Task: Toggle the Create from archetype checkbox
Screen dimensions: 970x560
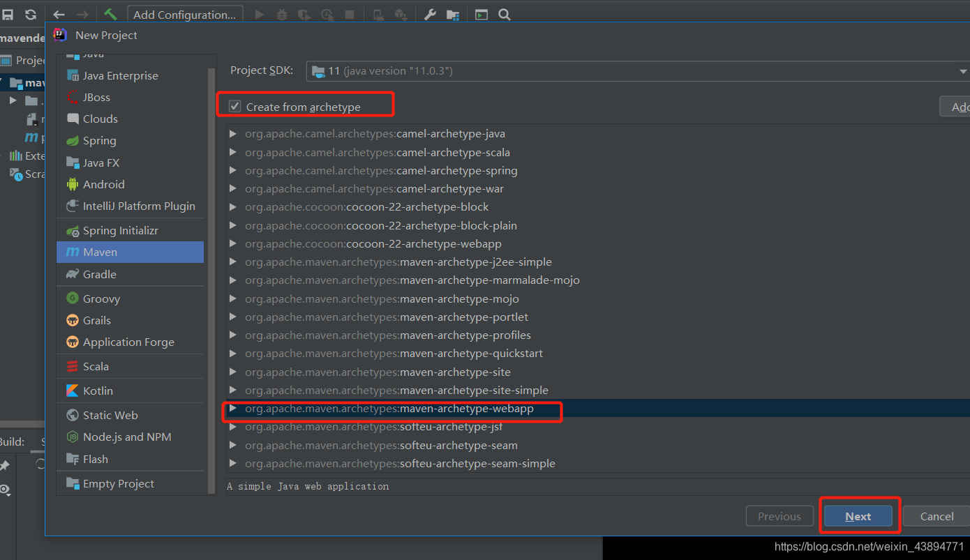Action: point(235,107)
